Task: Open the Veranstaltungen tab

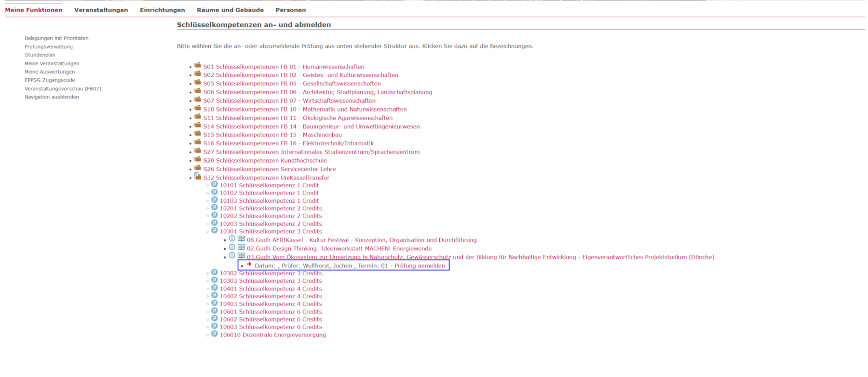Action: (101, 10)
